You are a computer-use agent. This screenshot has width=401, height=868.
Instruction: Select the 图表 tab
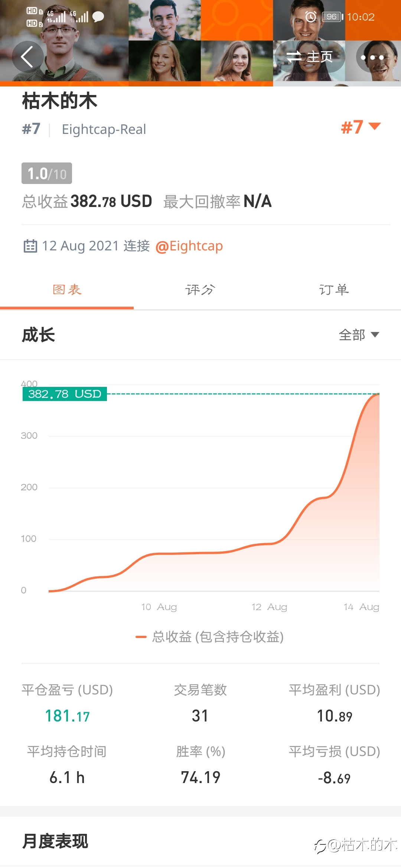(x=67, y=290)
